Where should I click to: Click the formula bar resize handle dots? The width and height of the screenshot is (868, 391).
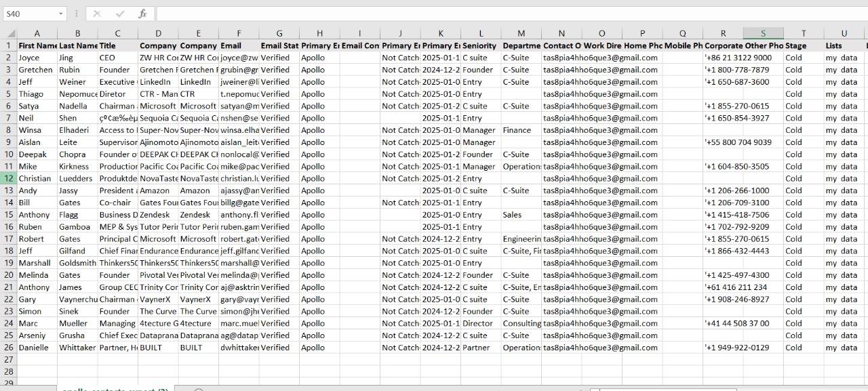[77, 14]
